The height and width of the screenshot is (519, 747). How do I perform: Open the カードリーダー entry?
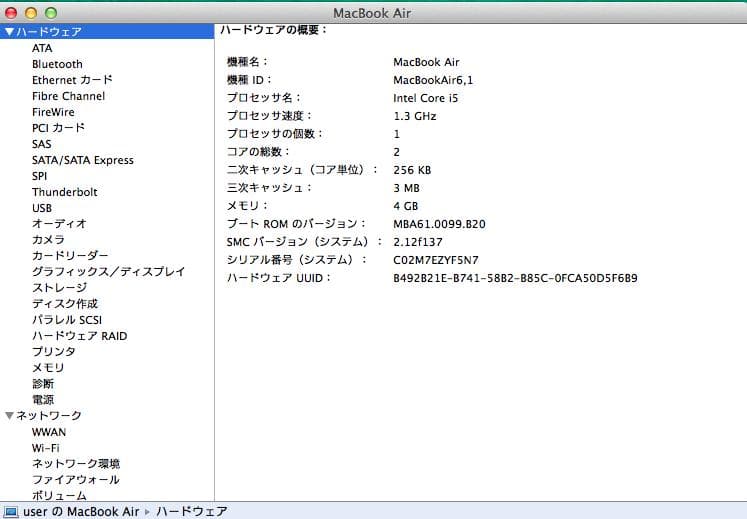click(x=71, y=256)
